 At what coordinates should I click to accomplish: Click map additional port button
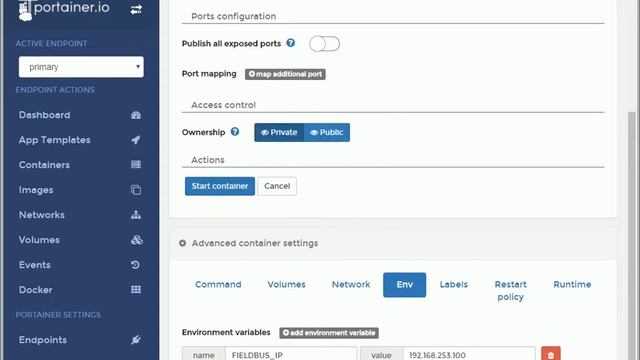[x=285, y=74]
